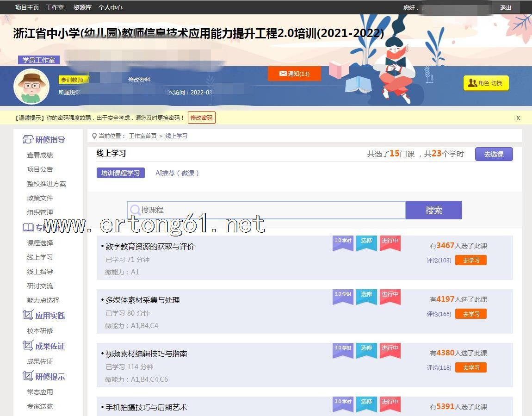Viewport: 532px width, 416px height.
Task: Click the 成果佐证 sidebar section icon
Action: 28,346
